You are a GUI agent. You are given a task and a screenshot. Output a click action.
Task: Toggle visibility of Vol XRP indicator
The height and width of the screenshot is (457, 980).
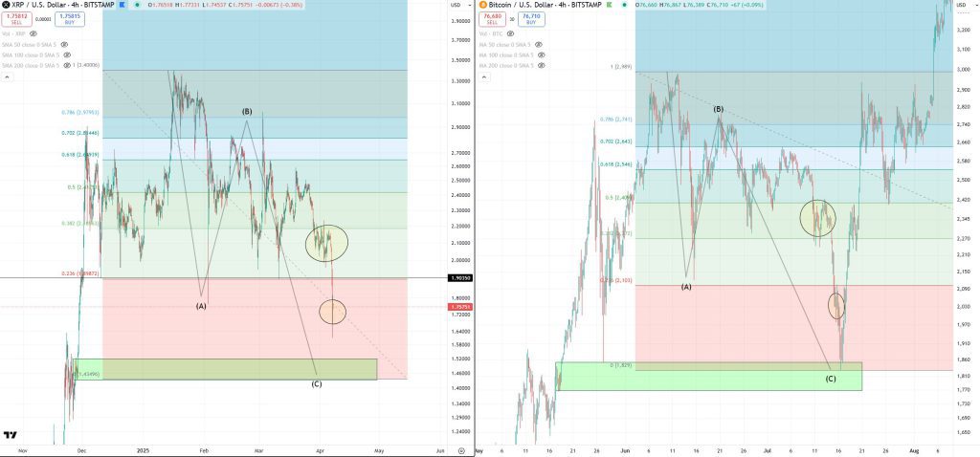[33, 33]
